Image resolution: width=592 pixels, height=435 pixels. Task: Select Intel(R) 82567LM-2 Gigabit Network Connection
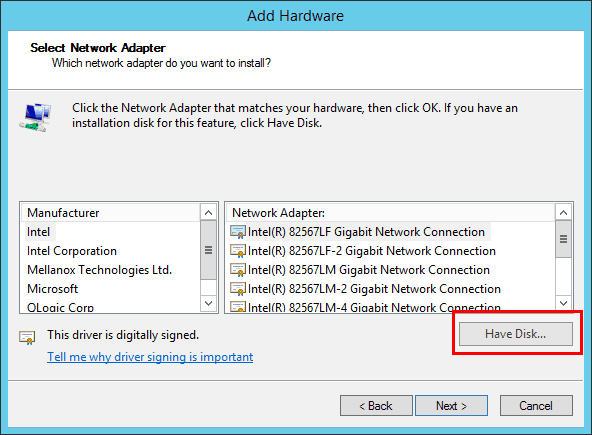pyautogui.click(x=374, y=289)
